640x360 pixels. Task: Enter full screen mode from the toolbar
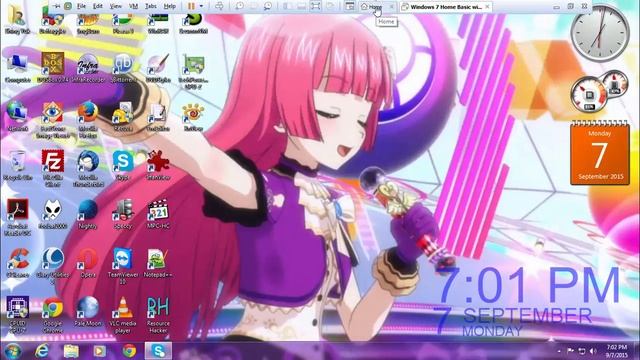[x=316, y=6]
